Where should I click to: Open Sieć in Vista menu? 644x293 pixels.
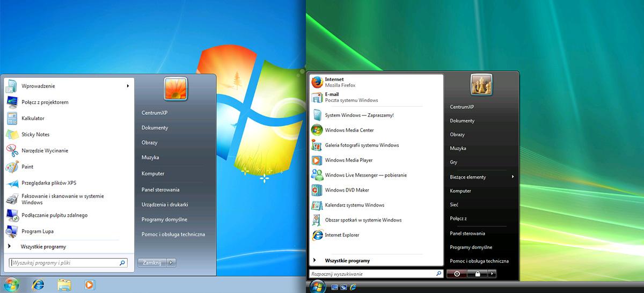click(454, 204)
